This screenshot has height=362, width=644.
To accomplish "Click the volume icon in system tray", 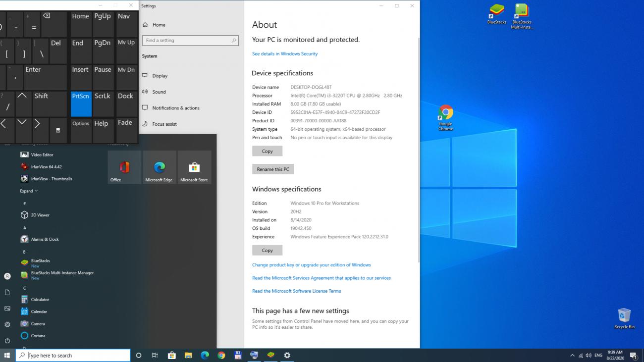I will click(589, 355).
